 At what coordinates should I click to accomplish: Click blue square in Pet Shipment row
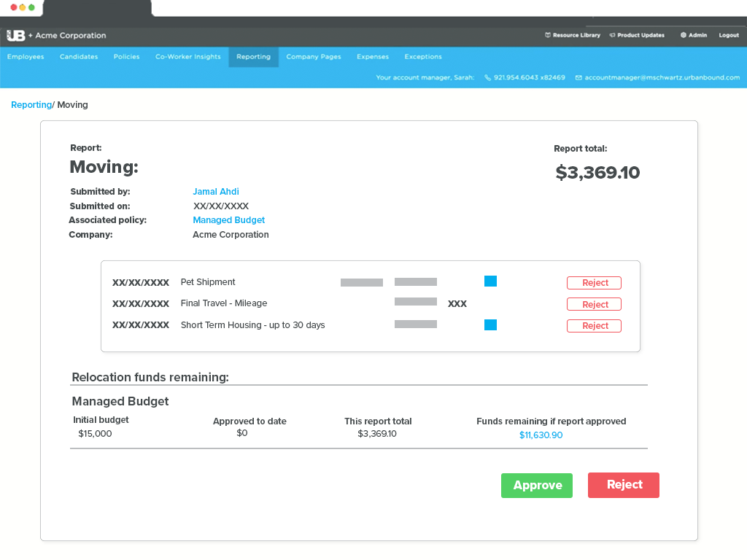pyautogui.click(x=490, y=281)
